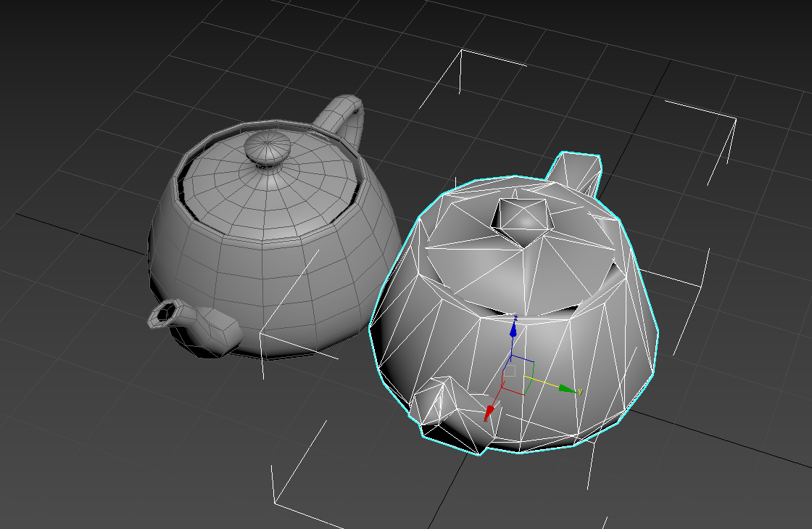Screen dimensions: 812x529
Task: Click the gizmo's center square handle
Action: coord(510,371)
